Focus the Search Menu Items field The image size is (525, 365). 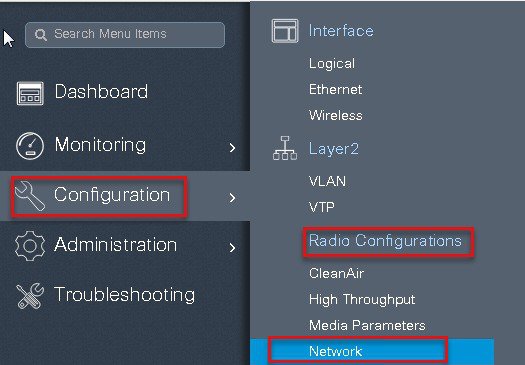point(125,34)
